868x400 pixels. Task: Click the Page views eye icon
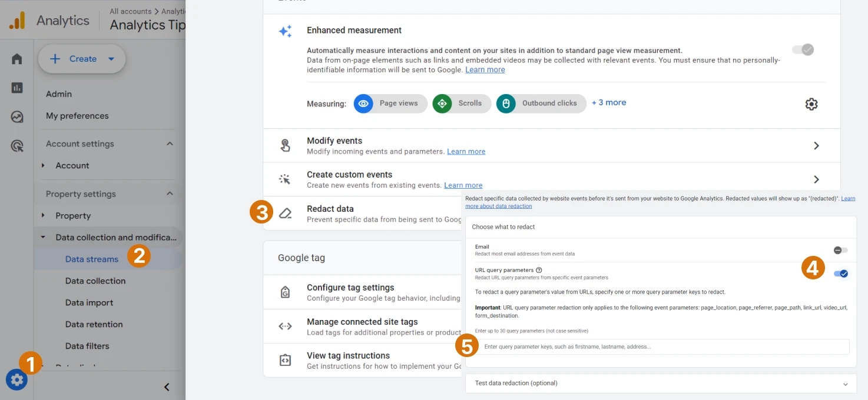(363, 104)
